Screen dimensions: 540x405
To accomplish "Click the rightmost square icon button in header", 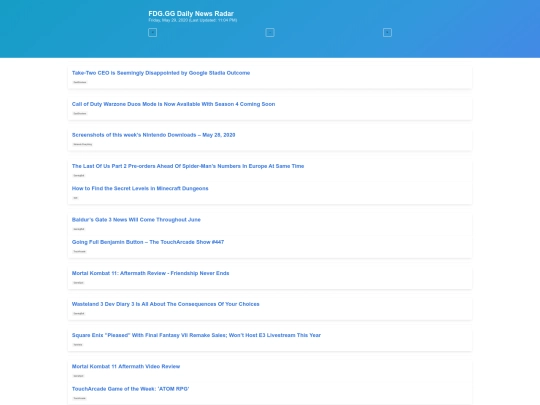I will [387, 33].
